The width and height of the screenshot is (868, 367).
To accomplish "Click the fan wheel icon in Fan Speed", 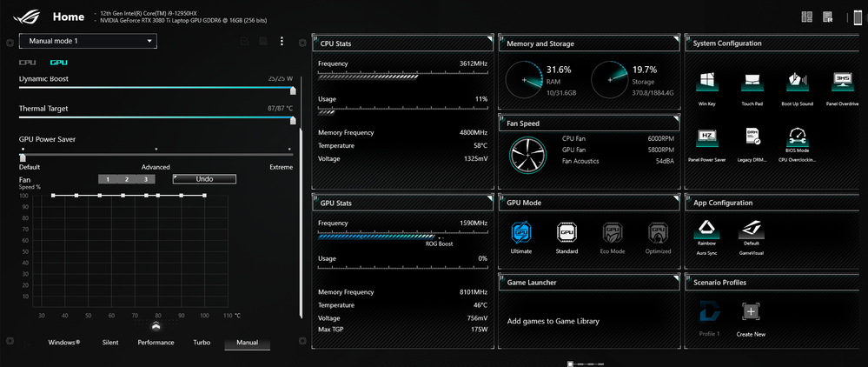I will pos(527,154).
